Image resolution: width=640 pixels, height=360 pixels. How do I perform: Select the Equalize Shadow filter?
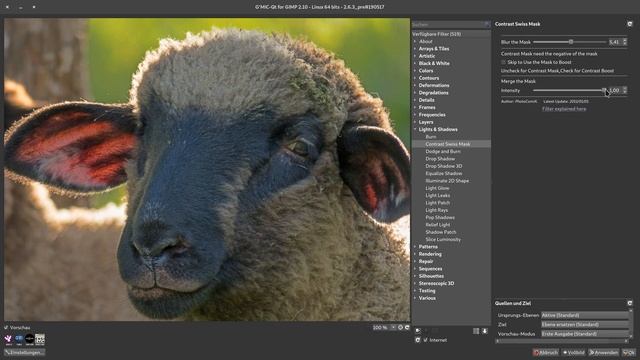click(x=444, y=173)
